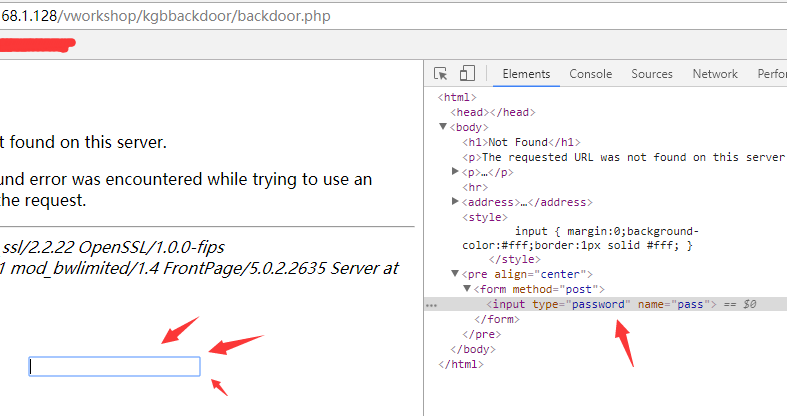
Task: Select the input type password node
Action: point(598,304)
